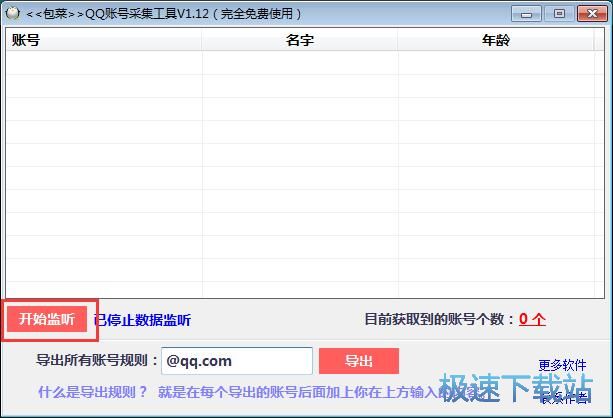Click the 已停止数据监听 status text
Viewport: 613px width, 418px height.
pos(142,320)
